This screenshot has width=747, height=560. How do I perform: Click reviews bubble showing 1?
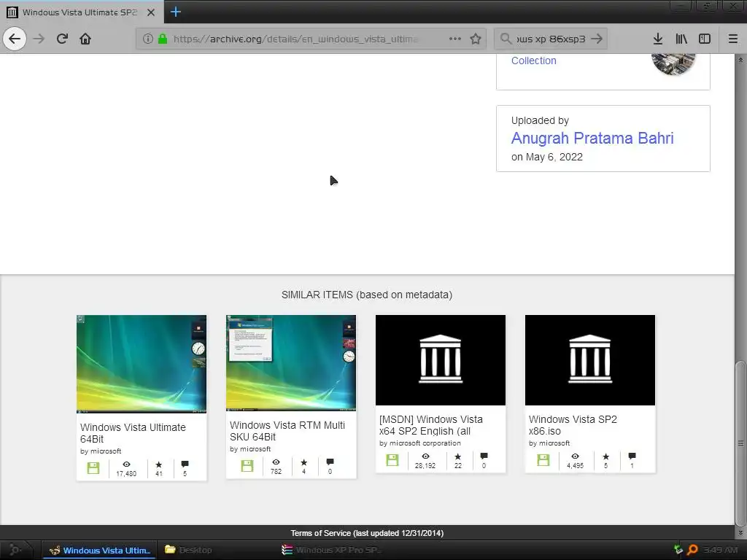click(632, 456)
